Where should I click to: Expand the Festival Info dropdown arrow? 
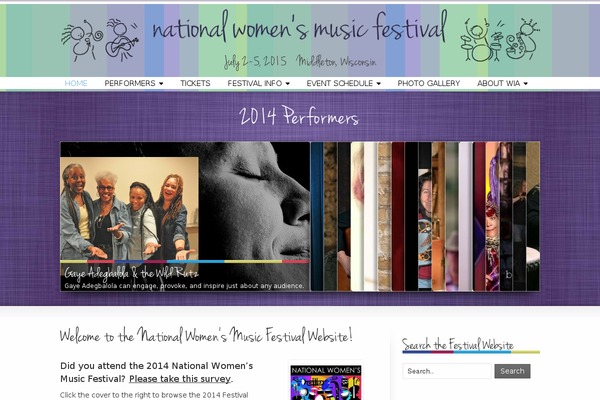287,83
